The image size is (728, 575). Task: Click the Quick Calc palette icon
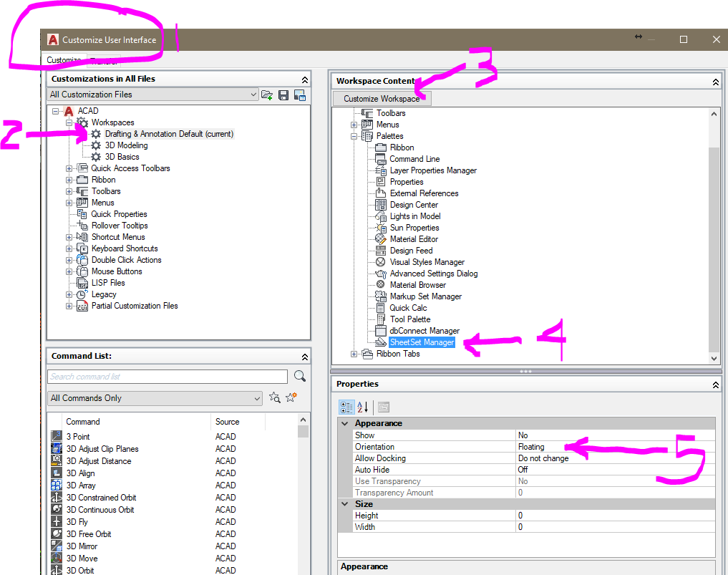click(380, 307)
